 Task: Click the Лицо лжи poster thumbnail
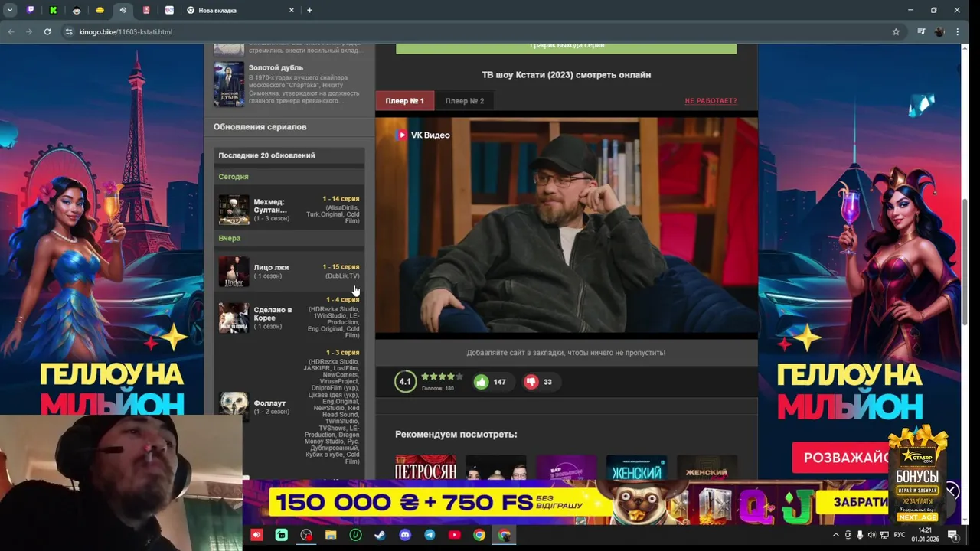[x=234, y=272]
